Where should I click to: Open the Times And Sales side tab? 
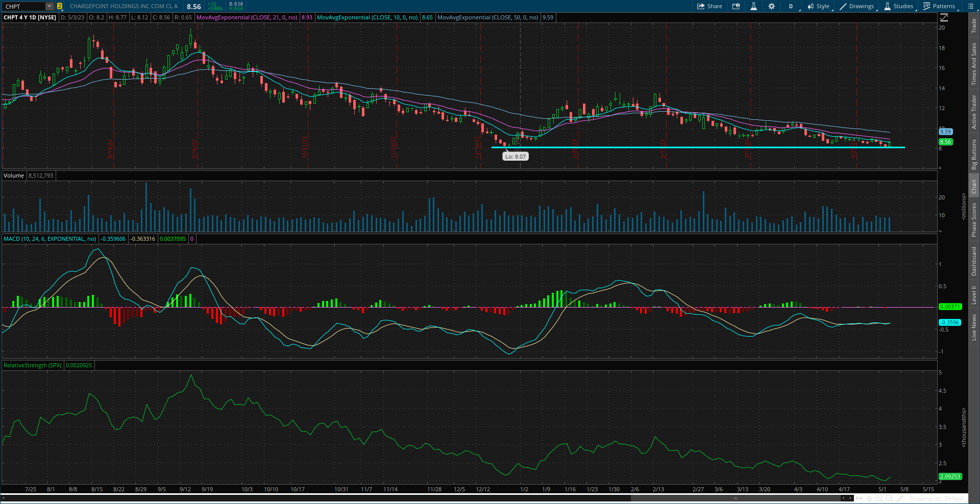point(974,64)
